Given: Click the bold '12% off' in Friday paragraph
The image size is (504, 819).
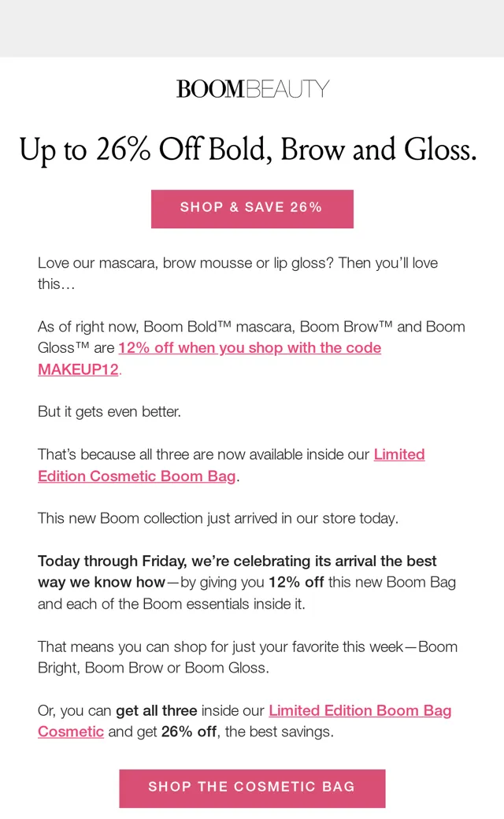Looking at the screenshot, I should tap(296, 583).
